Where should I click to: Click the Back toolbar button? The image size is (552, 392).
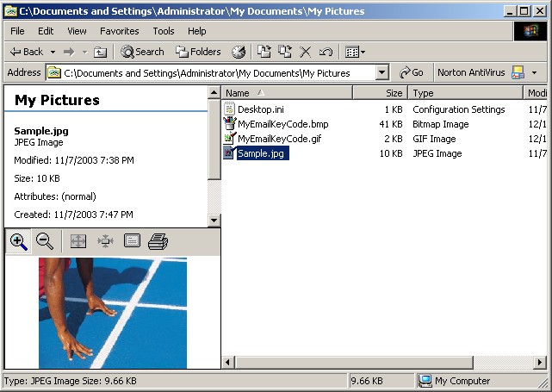[x=27, y=53]
